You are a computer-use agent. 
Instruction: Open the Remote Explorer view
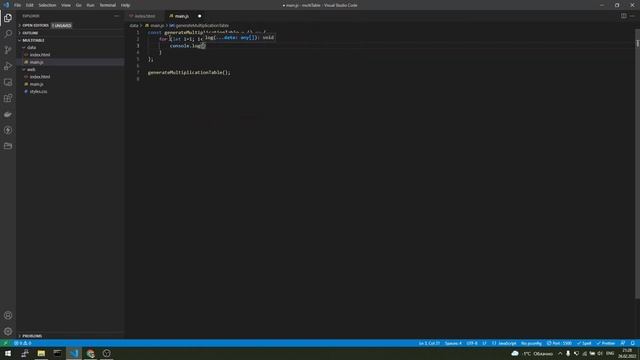pyautogui.click(x=8, y=82)
